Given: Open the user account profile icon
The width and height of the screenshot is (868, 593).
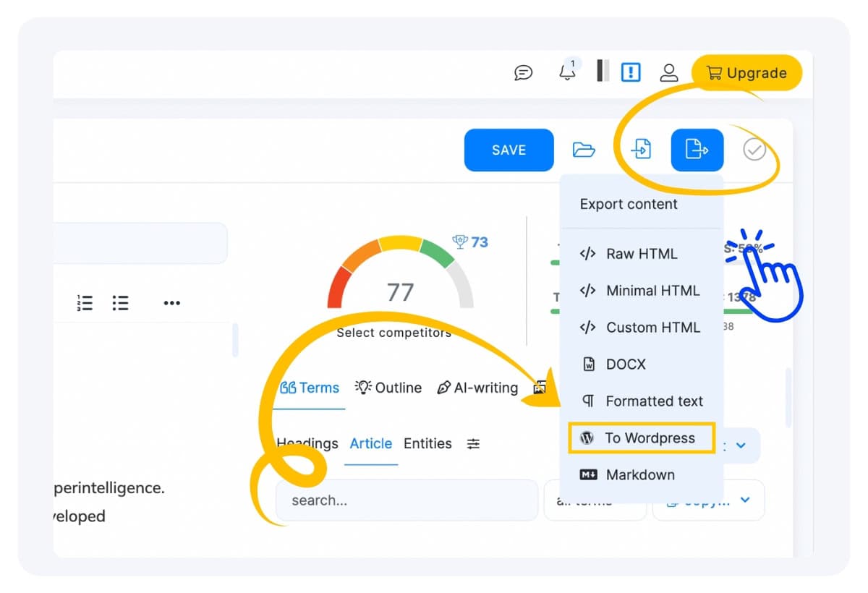Looking at the screenshot, I should pos(669,72).
